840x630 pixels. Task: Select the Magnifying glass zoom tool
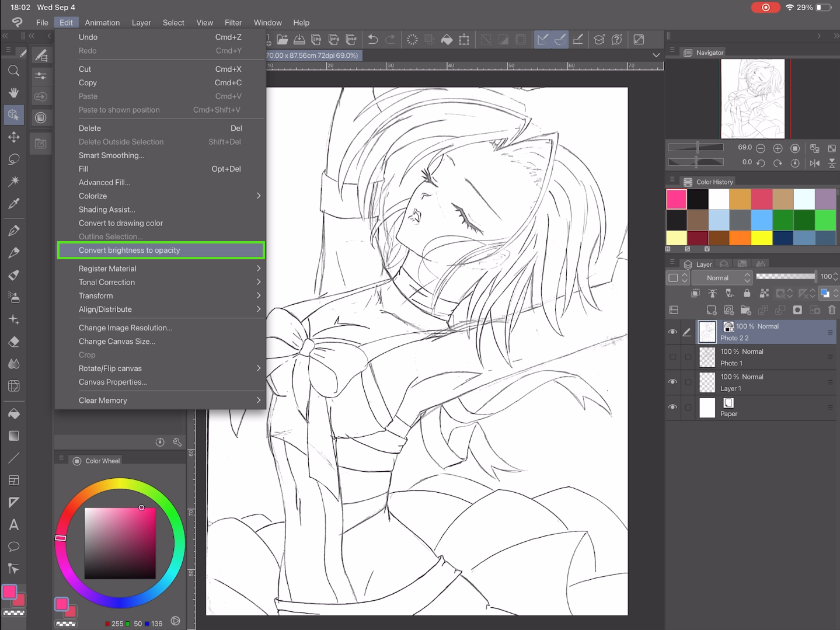coord(14,71)
